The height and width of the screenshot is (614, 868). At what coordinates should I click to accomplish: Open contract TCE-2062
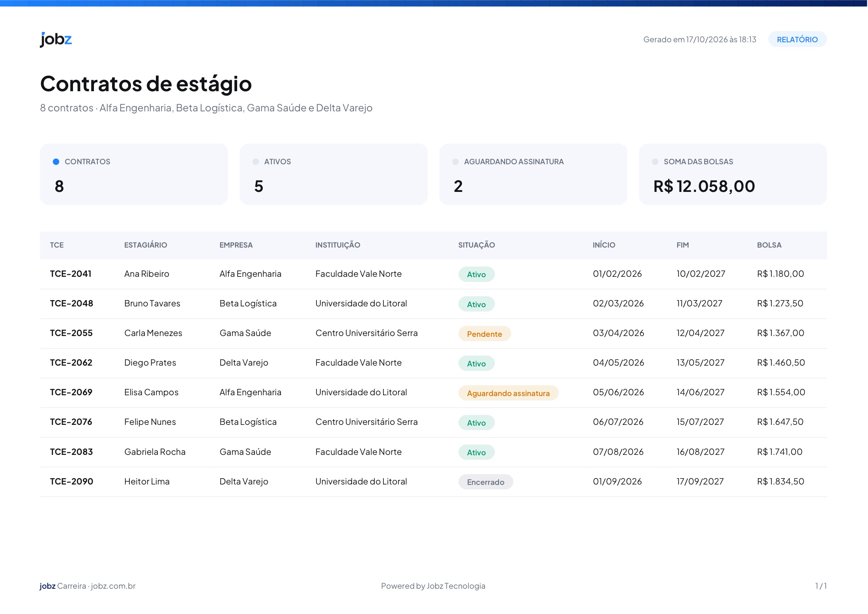tap(71, 362)
